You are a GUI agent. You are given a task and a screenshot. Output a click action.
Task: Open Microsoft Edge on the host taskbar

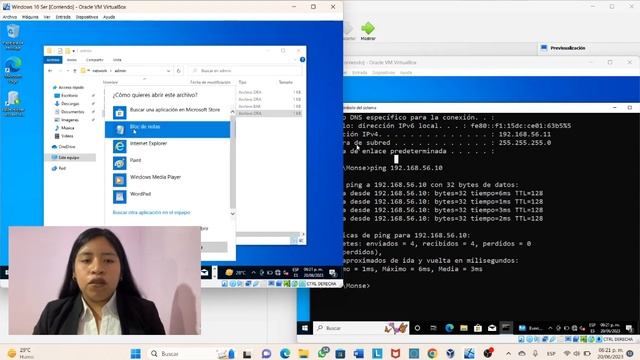284,353
